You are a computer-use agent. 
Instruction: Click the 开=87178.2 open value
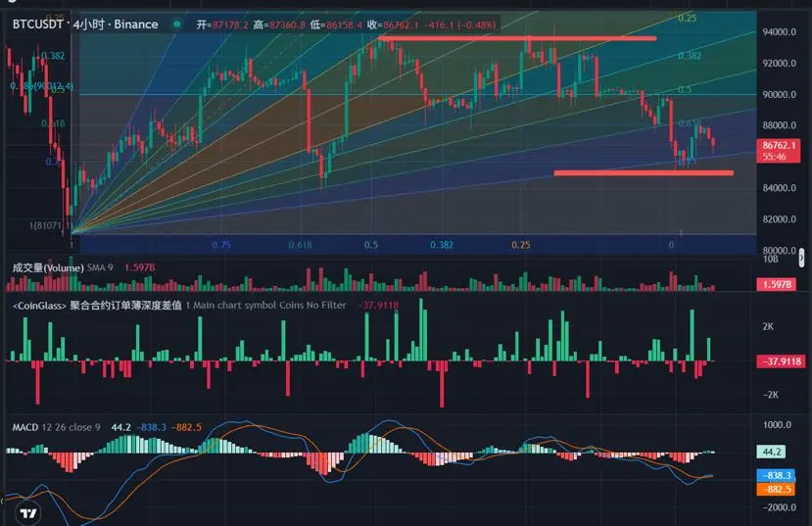click(x=222, y=24)
